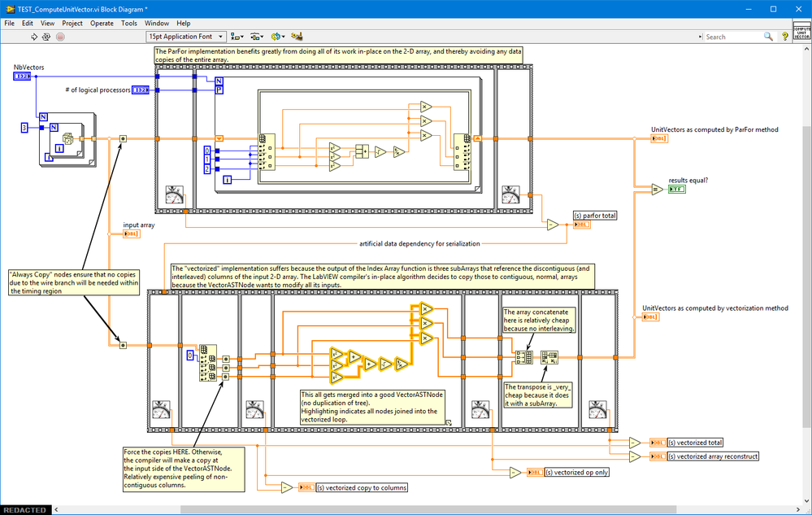Open the 15pt Application Font dropdown
The height and width of the screenshot is (515, 812).
point(186,37)
